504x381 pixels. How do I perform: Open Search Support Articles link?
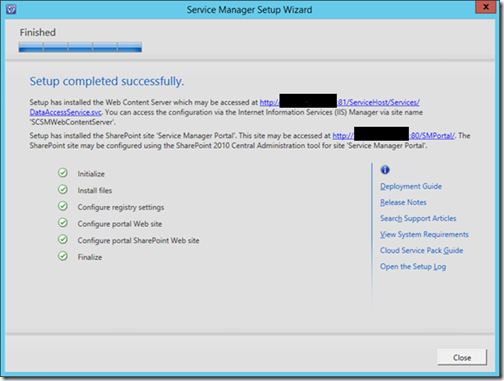tap(418, 218)
